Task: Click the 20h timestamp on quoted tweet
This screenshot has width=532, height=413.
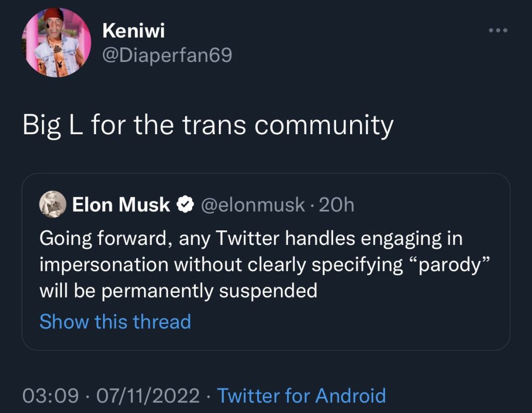Action: pyautogui.click(x=337, y=205)
